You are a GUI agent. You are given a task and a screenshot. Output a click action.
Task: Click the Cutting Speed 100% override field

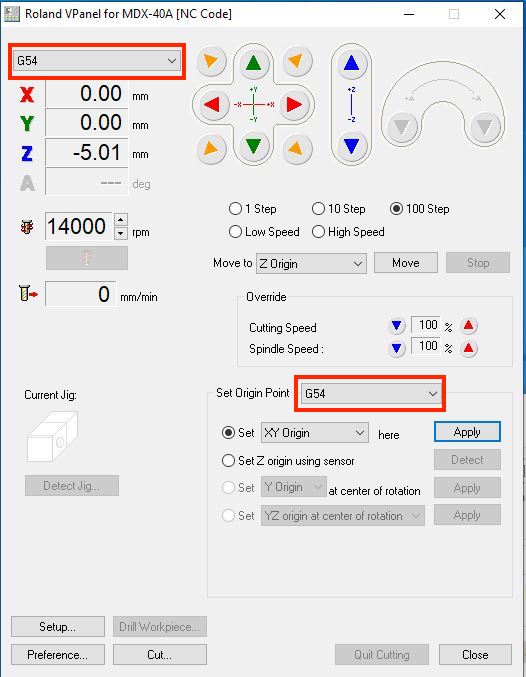pos(426,325)
